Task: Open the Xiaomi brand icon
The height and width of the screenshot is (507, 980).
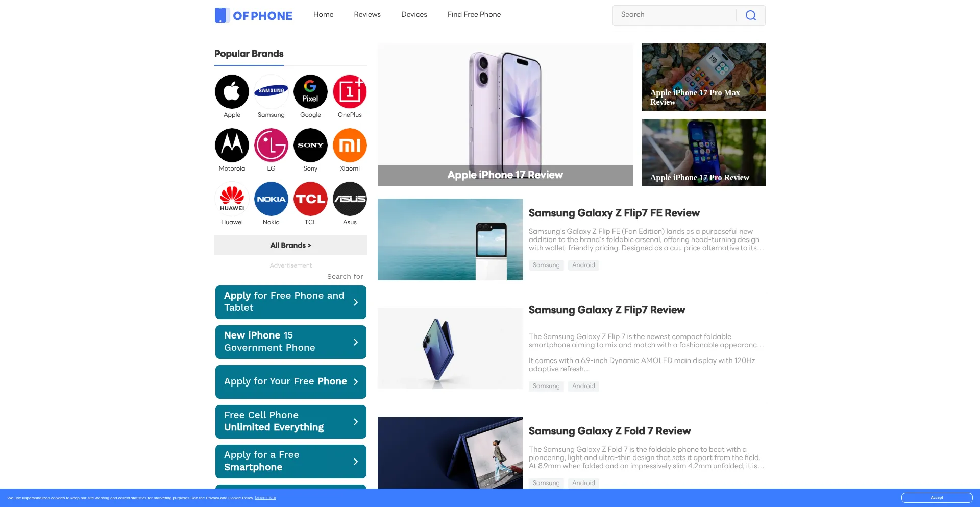Action: pos(350,146)
